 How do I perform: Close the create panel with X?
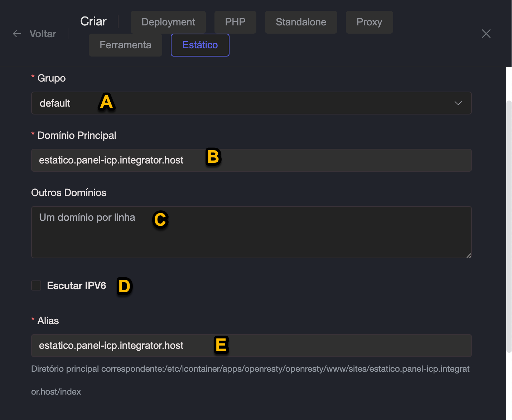click(486, 34)
